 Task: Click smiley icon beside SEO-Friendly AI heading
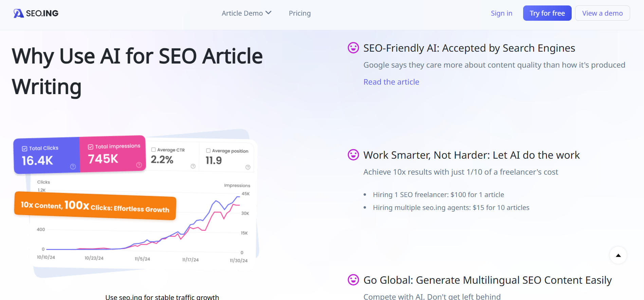click(353, 48)
